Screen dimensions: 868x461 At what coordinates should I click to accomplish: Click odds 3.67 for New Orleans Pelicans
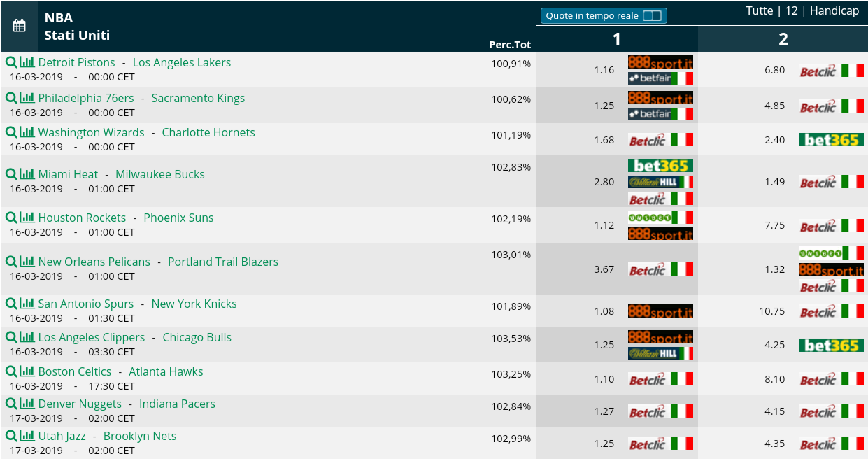point(604,269)
